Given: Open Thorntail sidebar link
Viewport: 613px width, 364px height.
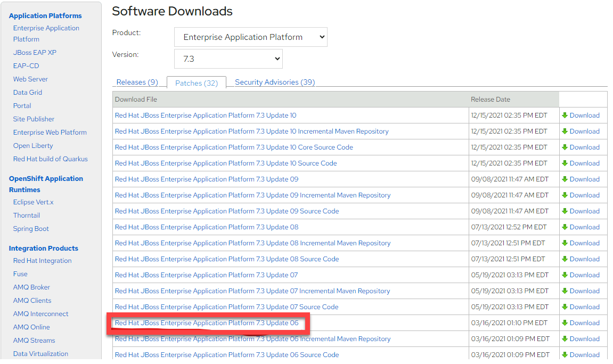Looking at the screenshot, I should click(x=27, y=215).
